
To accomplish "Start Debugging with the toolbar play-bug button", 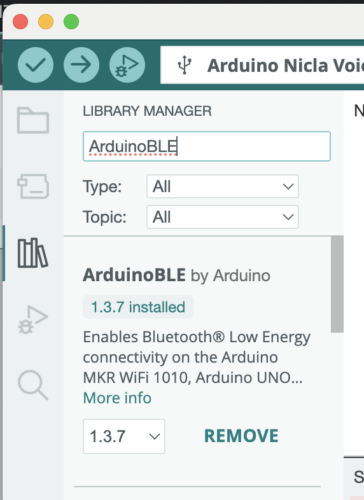I will pyautogui.click(x=127, y=65).
